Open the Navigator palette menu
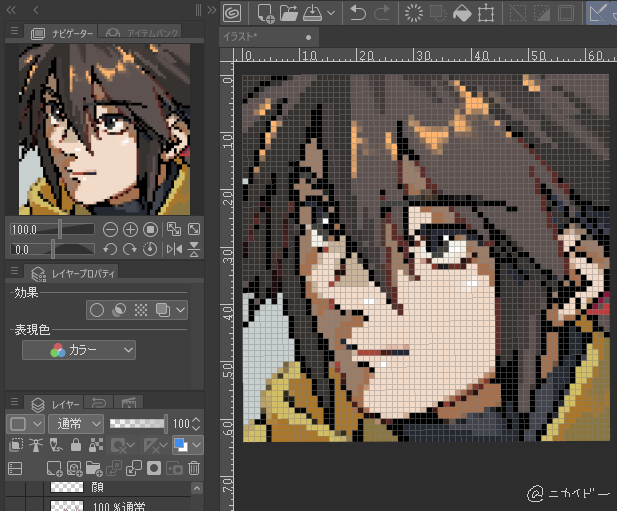 tap(15, 31)
